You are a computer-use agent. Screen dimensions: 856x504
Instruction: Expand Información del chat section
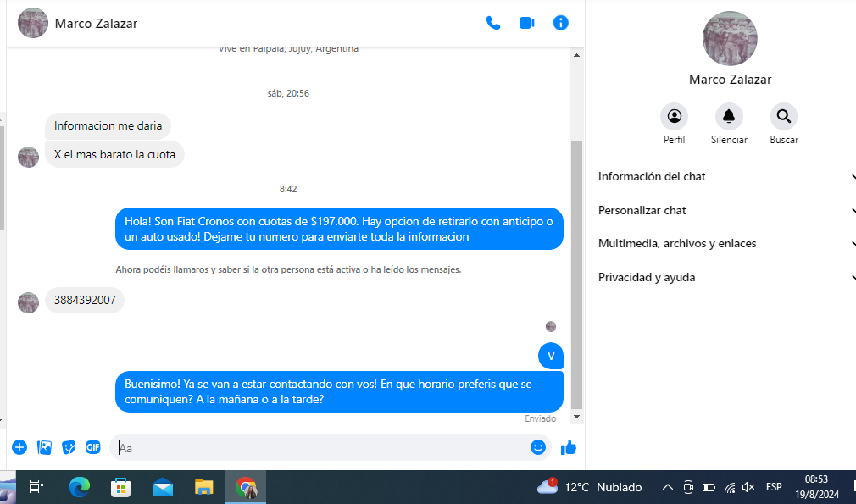click(x=726, y=177)
